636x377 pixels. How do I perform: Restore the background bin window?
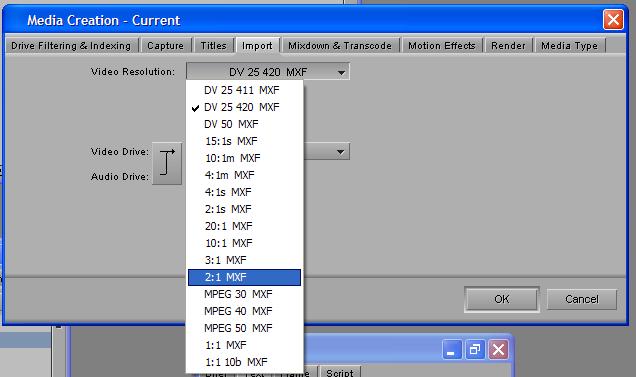(x=475, y=350)
